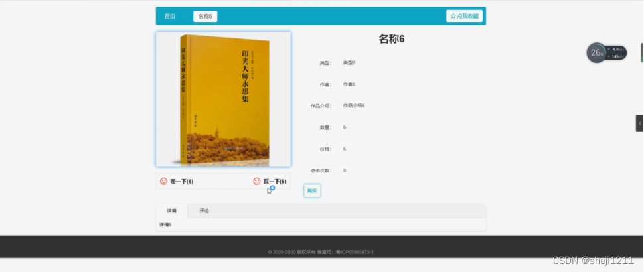Open the 评论 comments tab
The image size is (644, 272).
click(204, 211)
